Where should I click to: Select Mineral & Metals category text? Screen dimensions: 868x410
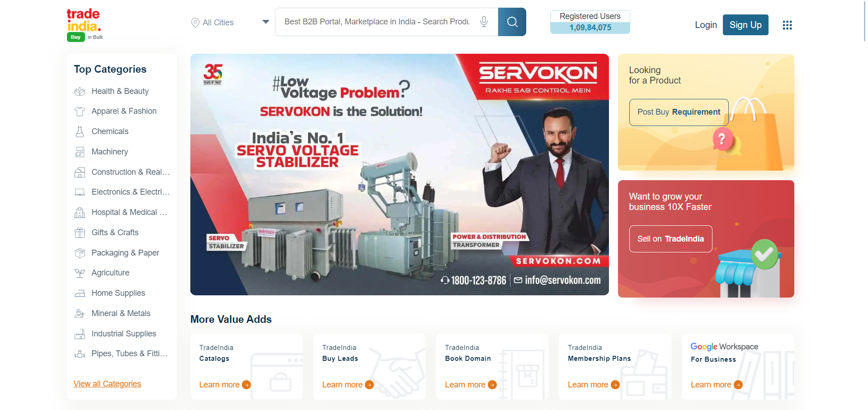pos(121,313)
